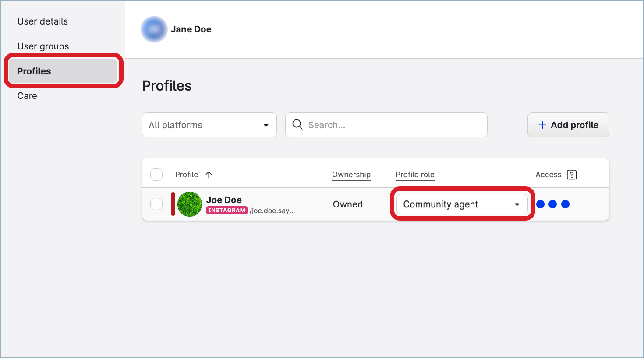This screenshot has height=358, width=644.
Task: Open the All platforms filter dropdown
Action: coord(209,125)
